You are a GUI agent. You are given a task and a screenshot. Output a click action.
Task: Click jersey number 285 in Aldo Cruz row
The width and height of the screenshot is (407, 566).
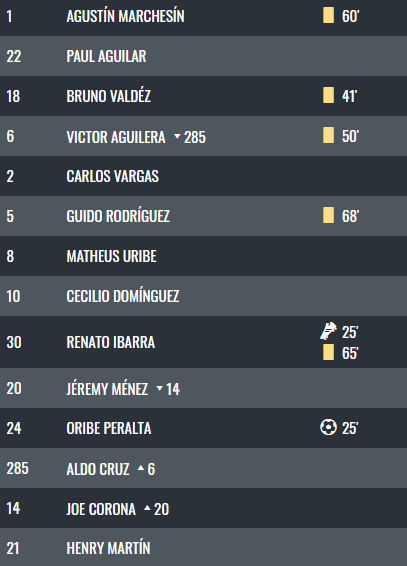17,469
